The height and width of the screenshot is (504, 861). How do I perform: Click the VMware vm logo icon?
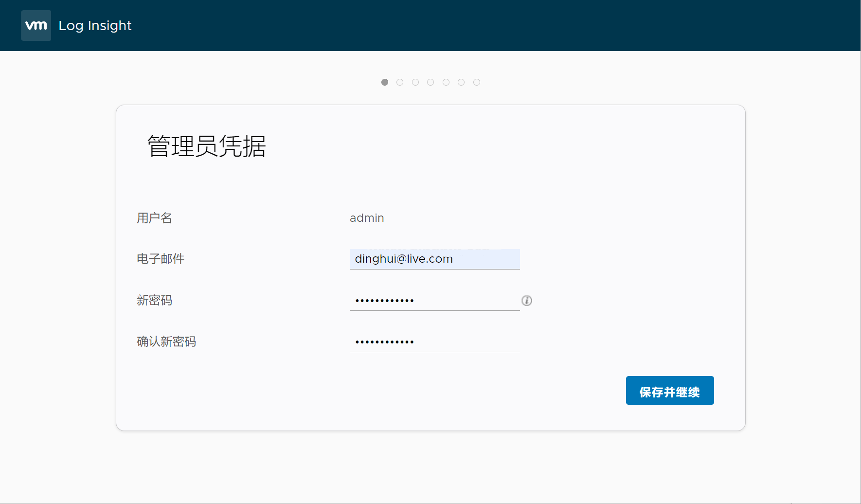pos(36,25)
